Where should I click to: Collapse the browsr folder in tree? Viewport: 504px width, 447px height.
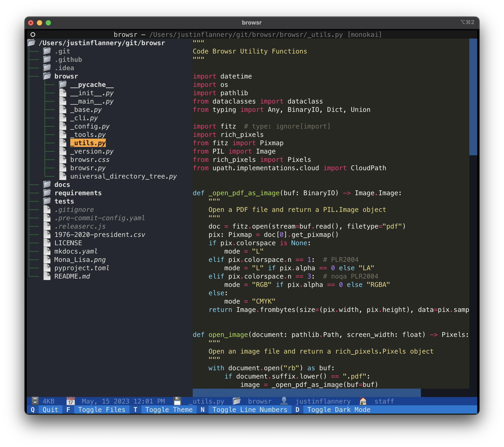(66, 76)
